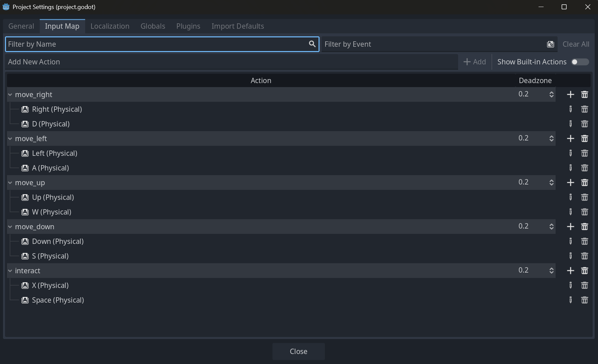Increase the move_right deadzone value
The height and width of the screenshot is (364, 598).
click(551, 92)
